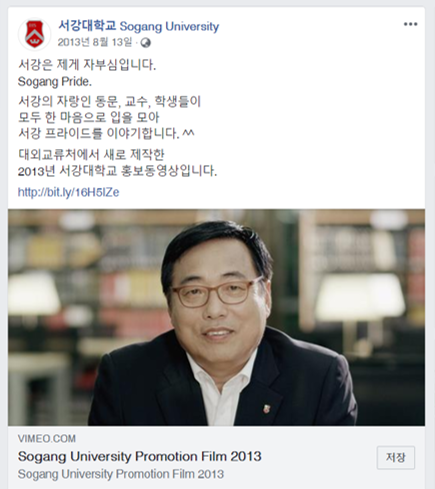This screenshot has width=435, height=489.
Task: Select the '서강은 제게 자부심입니다.' line
Action: tap(87, 64)
